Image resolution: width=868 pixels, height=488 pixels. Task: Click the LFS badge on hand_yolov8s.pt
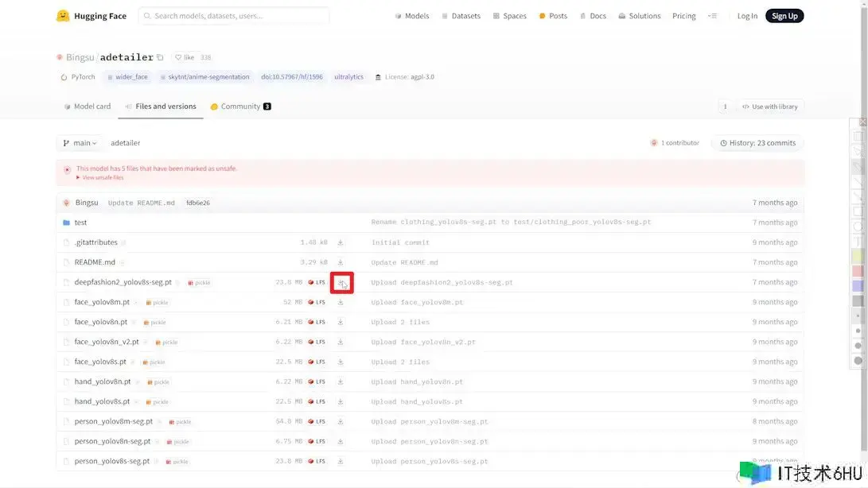[317, 401]
